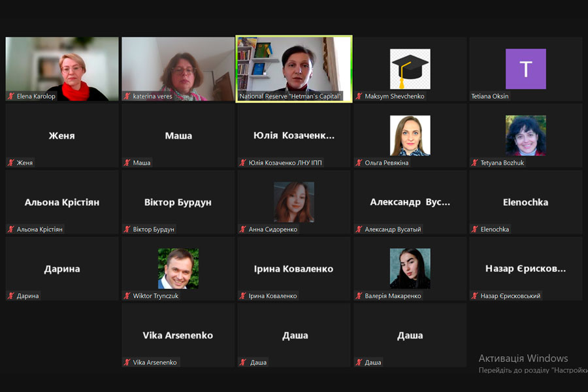Select the Ірина Коваленко participant tile
Viewport: 588px width, 392px height.
click(294, 269)
